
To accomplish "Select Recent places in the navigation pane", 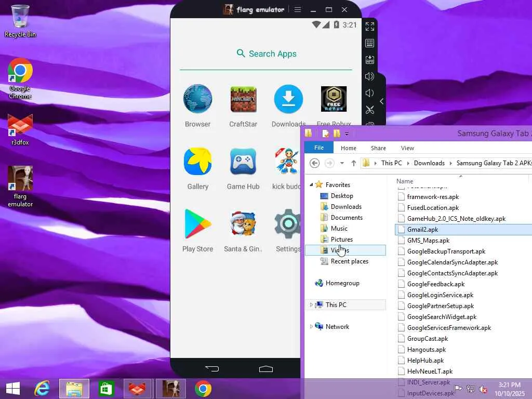I will click(x=350, y=261).
